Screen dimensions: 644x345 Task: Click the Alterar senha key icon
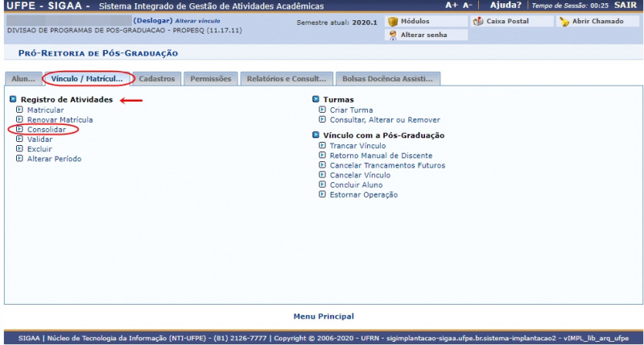(x=393, y=35)
